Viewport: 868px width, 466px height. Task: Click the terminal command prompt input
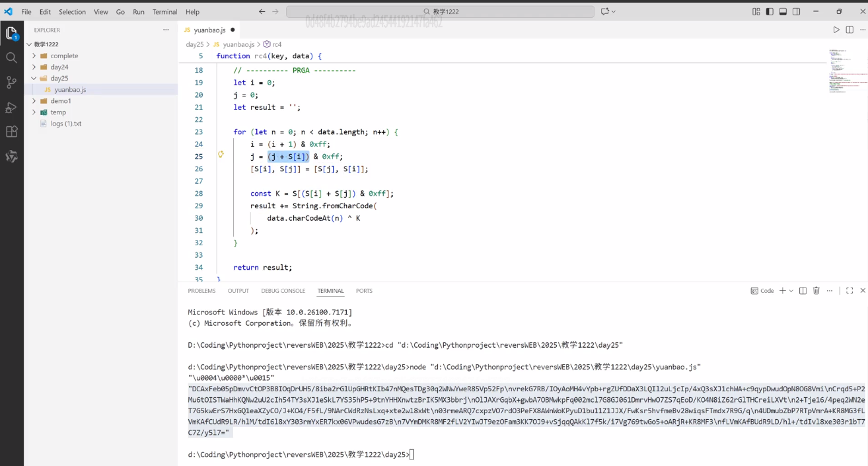click(412, 454)
